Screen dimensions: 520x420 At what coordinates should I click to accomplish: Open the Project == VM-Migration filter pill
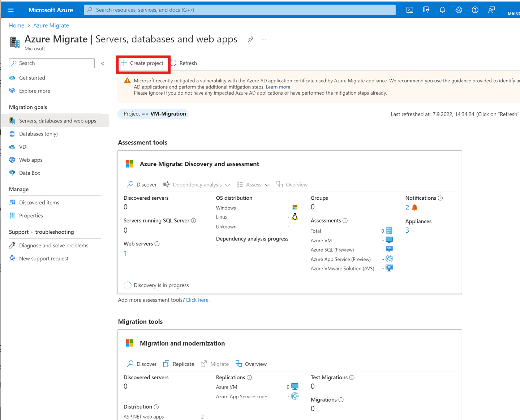[153, 114]
